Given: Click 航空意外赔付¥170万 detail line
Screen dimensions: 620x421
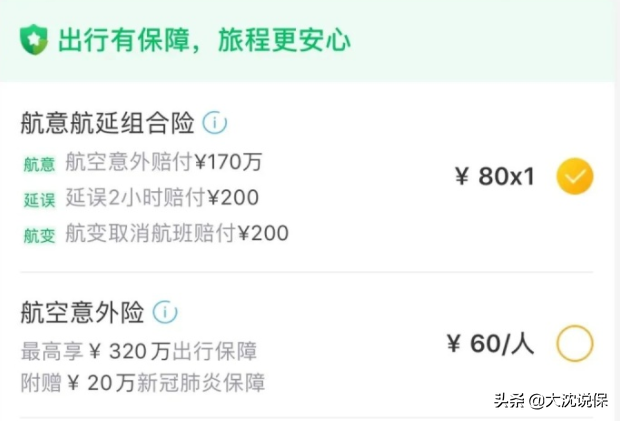Looking at the screenshot, I should [x=164, y=162].
